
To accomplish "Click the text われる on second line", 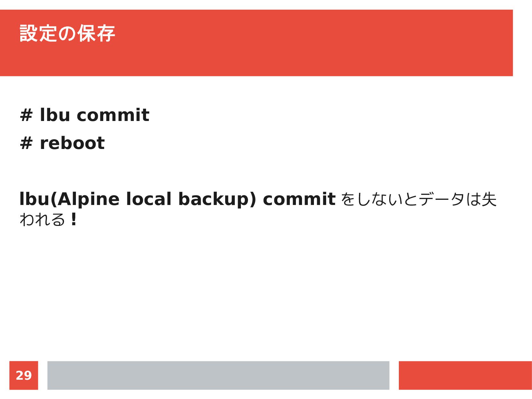I will [x=42, y=219].
